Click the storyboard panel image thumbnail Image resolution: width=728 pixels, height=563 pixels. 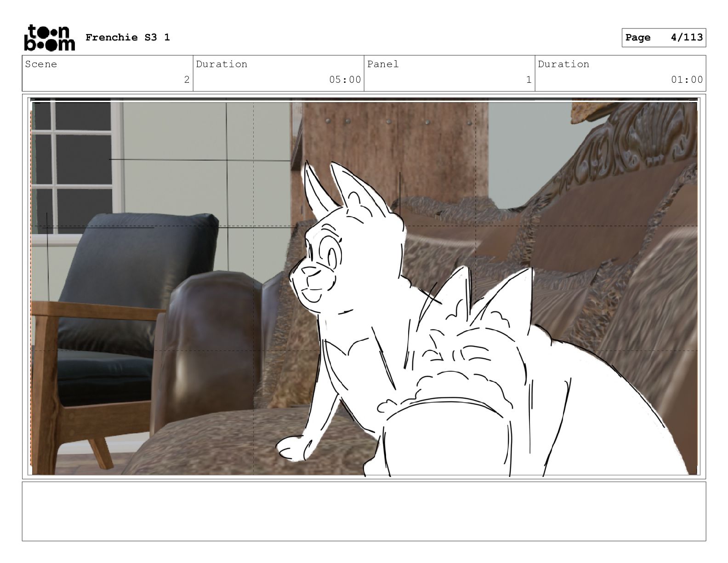(364, 287)
